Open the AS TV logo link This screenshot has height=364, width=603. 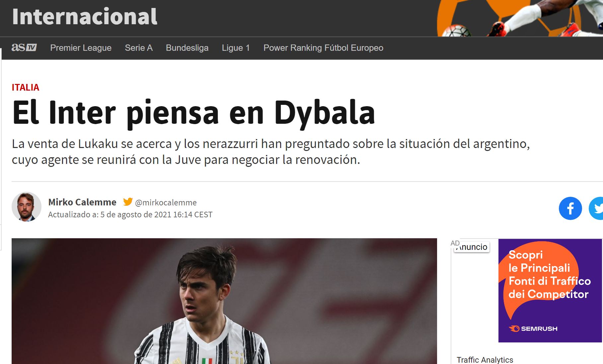(24, 48)
